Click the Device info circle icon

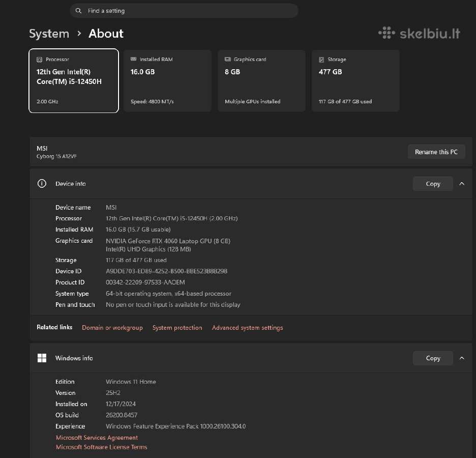point(42,183)
